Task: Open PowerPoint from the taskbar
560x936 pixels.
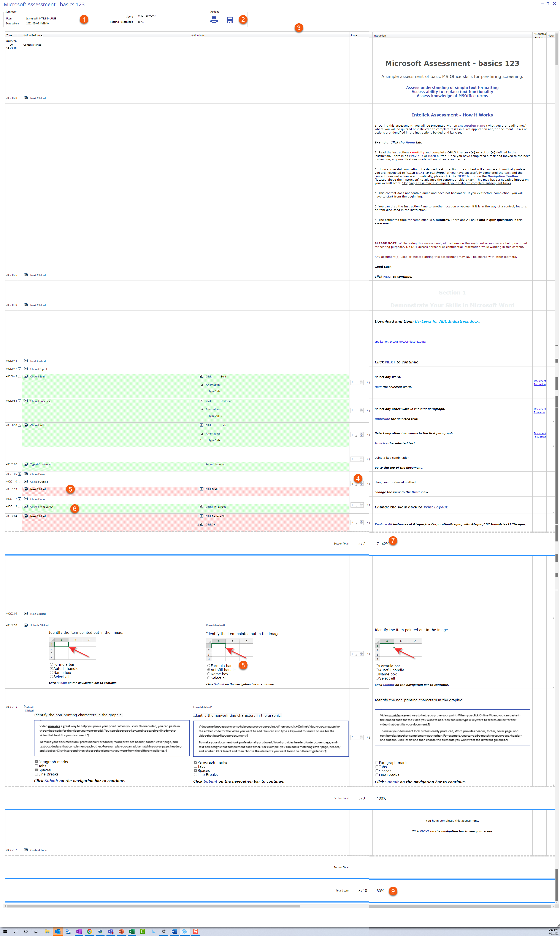Action: coord(121,931)
